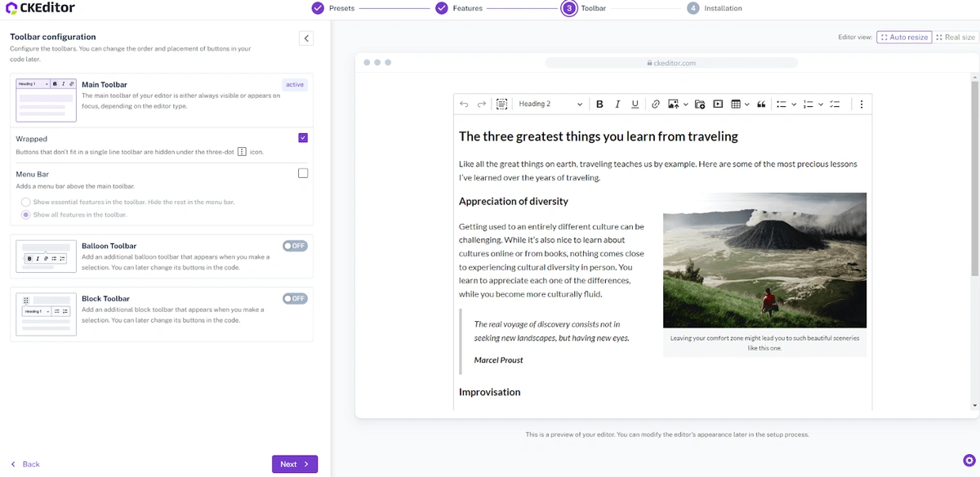Show more items via three-dot toolbar icon
This screenshot has width=980, height=477.
[x=861, y=104]
